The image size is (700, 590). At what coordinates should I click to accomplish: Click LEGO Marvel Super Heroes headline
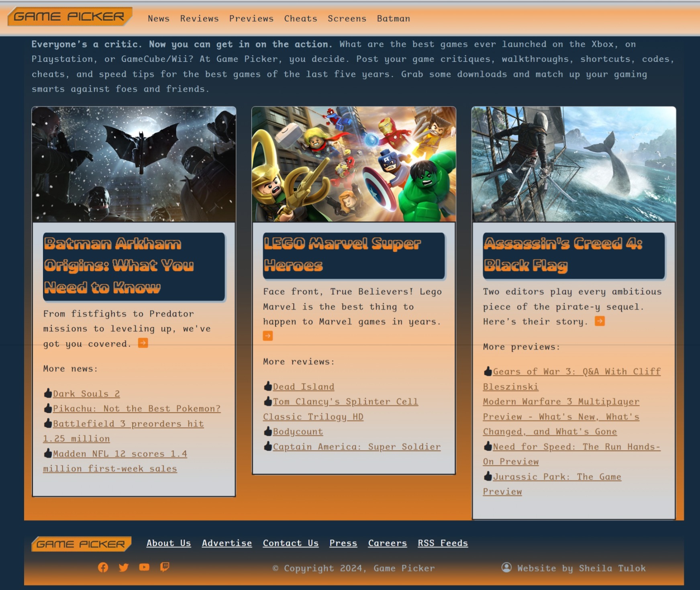[354, 255]
